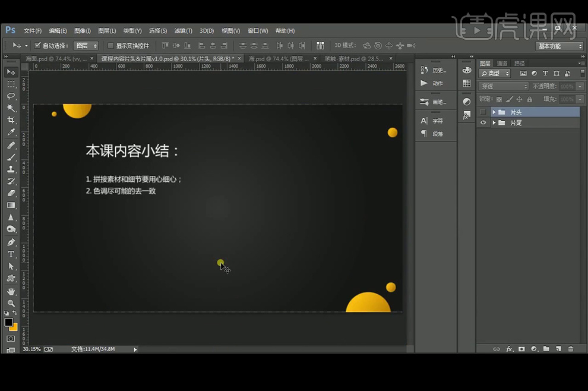Viewport: 588px width, 391px height.
Task: Select the History Brush tool
Action: pos(11,181)
